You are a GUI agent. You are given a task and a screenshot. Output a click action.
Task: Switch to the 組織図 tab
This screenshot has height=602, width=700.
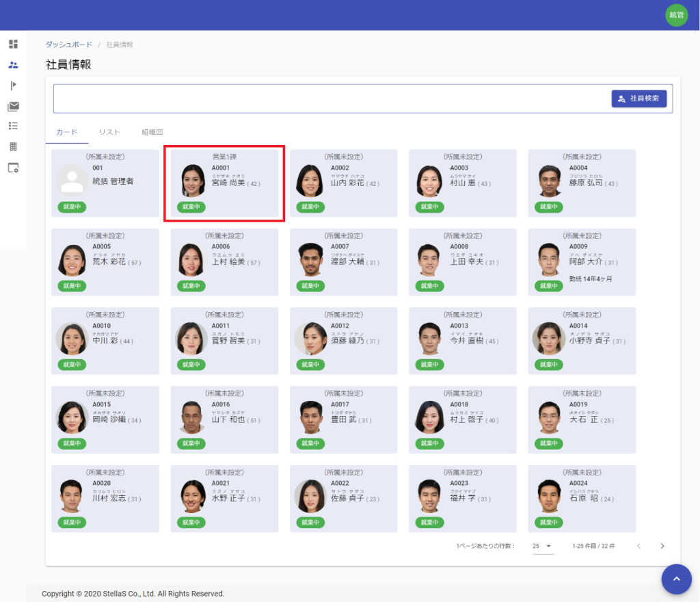[x=152, y=132]
